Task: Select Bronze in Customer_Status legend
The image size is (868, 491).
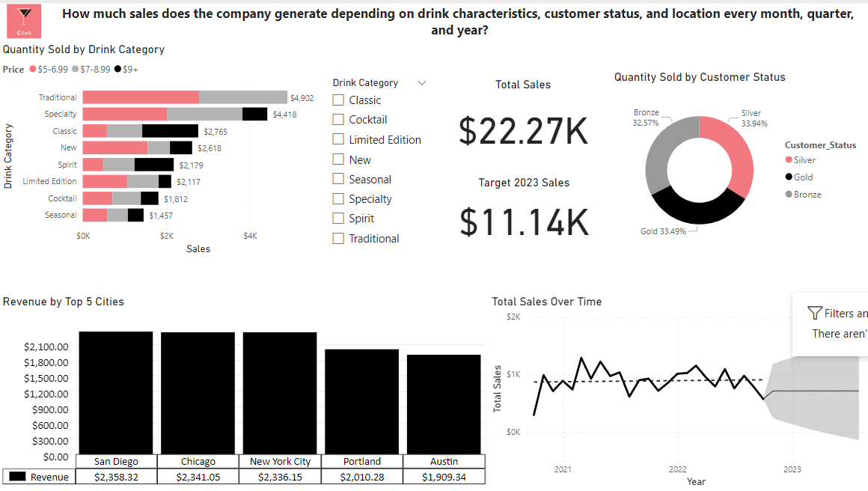Action: pos(803,195)
